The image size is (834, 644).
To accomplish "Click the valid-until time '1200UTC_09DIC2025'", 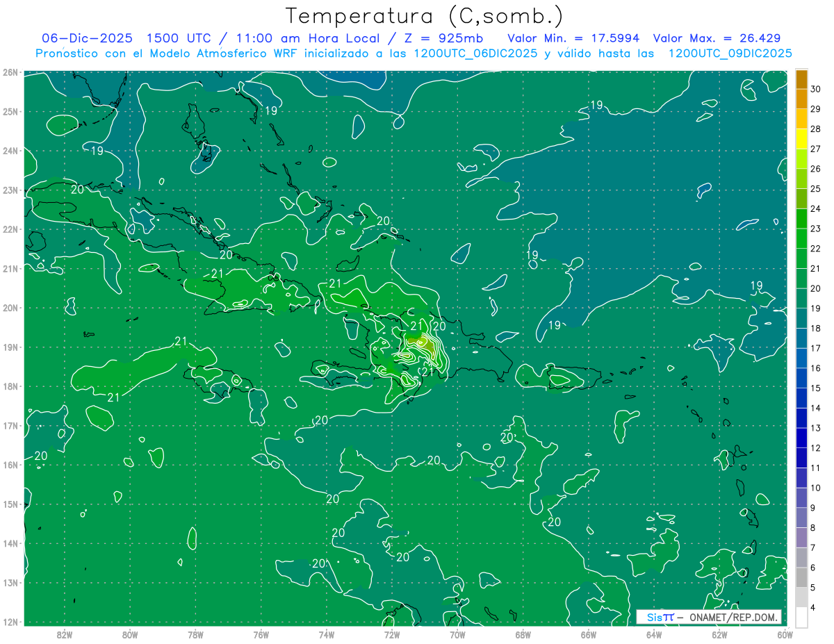I will (x=730, y=53).
